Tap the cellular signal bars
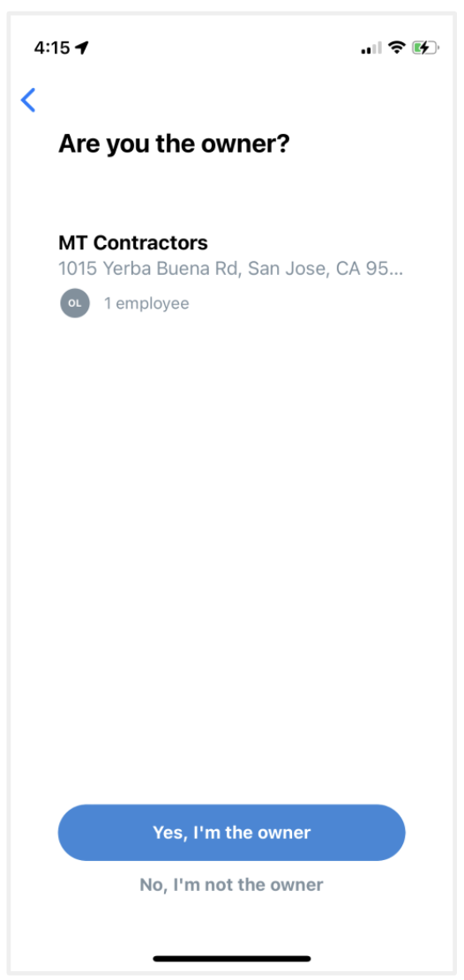The image size is (464, 980). point(370,48)
